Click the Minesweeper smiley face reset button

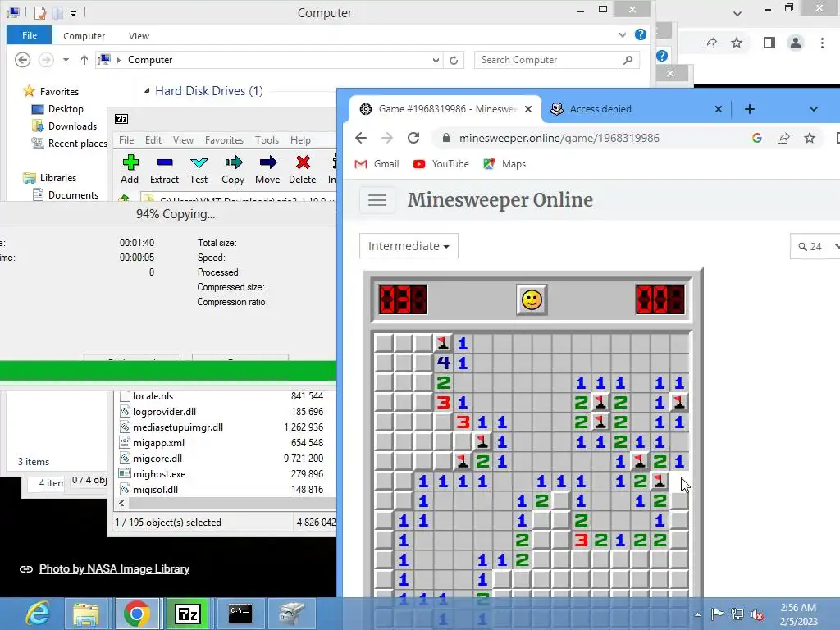[532, 299]
